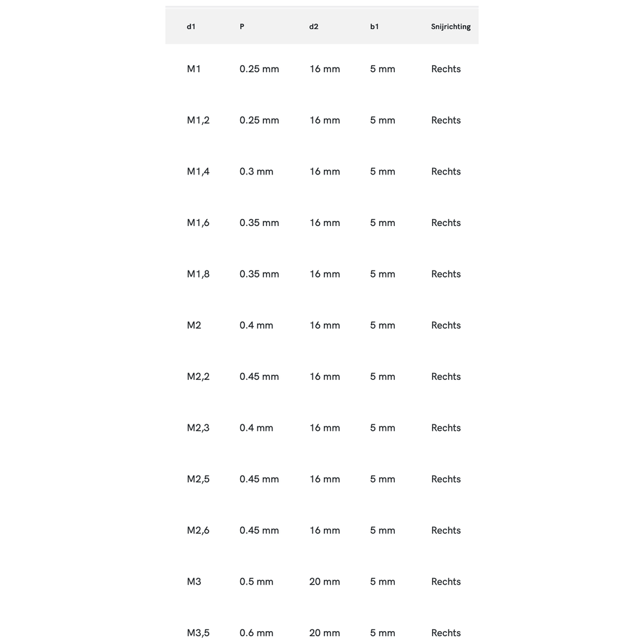Click the M3 row label
This screenshot has width=644, height=644.
194,582
